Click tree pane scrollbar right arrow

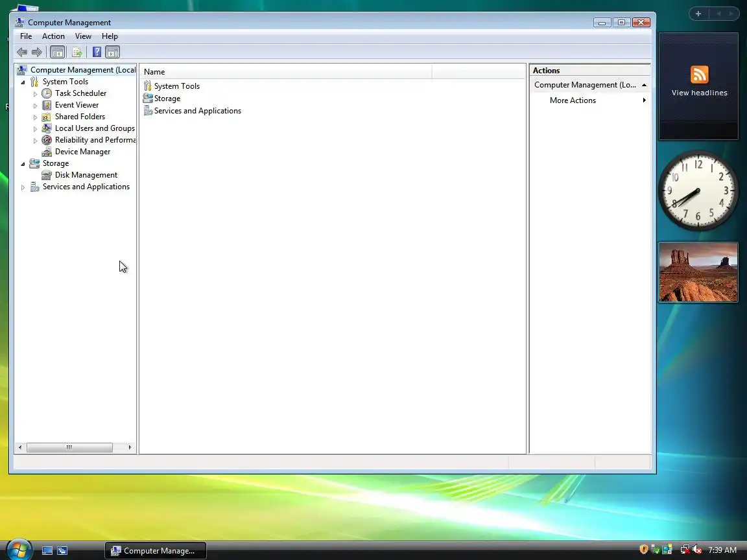(x=130, y=447)
